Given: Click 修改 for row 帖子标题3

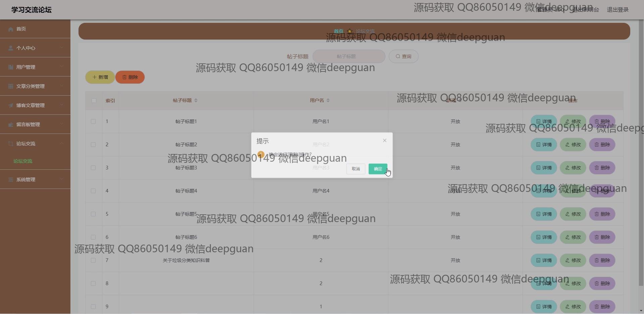Looking at the screenshot, I should click(x=573, y=168).
